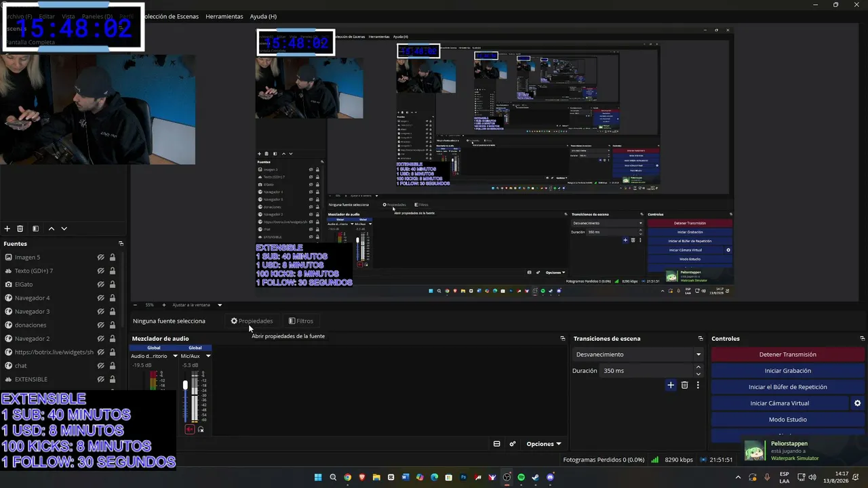The image size is (868, 488).
Task: Delete the scene transition with the trash icon
Action: (x=685, y=385)
